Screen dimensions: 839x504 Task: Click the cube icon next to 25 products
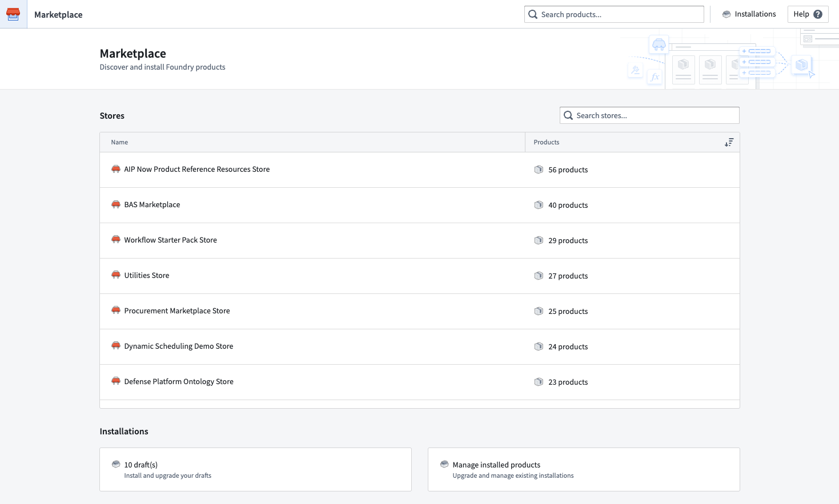[x=539, y=311]
